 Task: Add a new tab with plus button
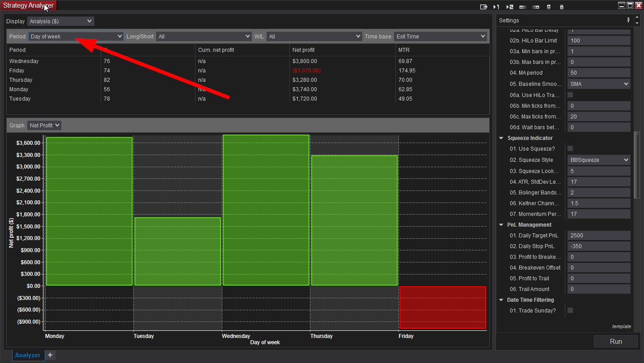point(50,355)
